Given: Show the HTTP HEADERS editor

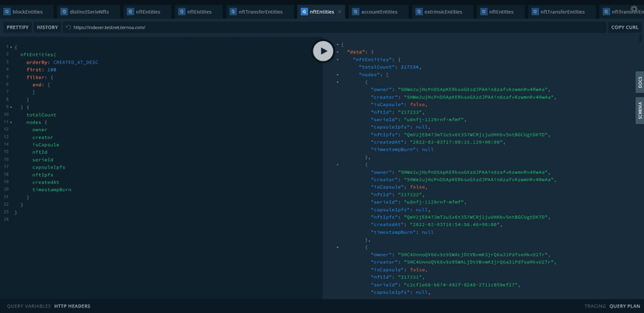Looking at the screenshot, I should click(x=72, y=306).
